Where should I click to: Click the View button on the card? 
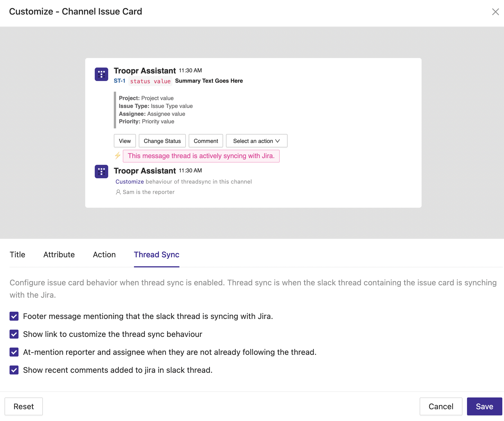tap(125, 141)
